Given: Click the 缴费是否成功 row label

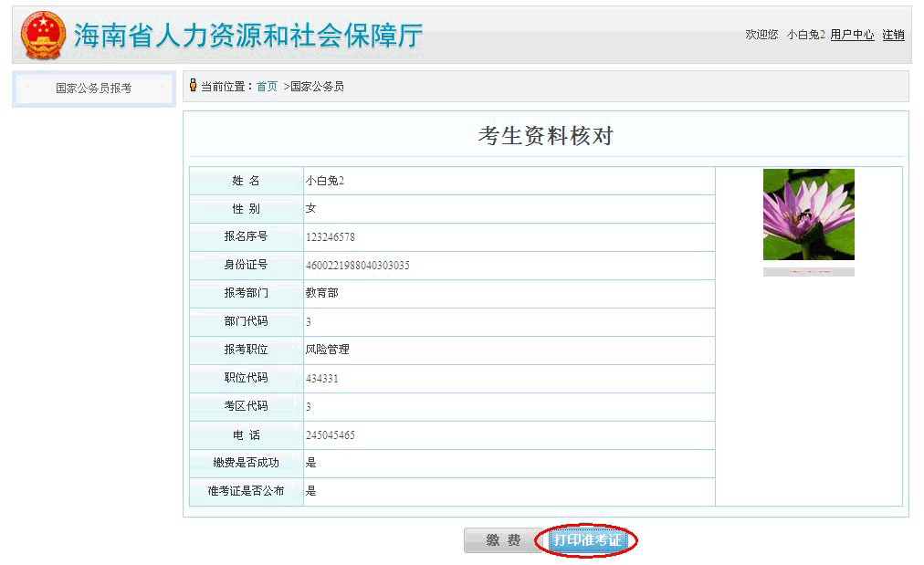Looking at the screenshot, I should point(246,463).
